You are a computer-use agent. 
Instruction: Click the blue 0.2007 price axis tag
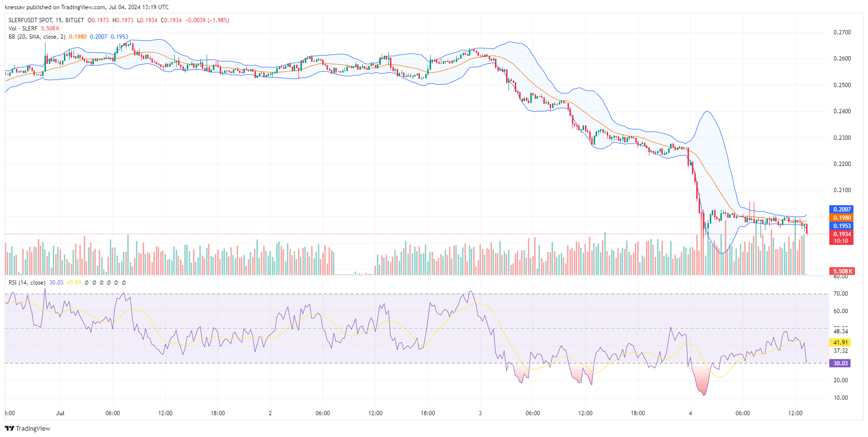tap(841, 210)
